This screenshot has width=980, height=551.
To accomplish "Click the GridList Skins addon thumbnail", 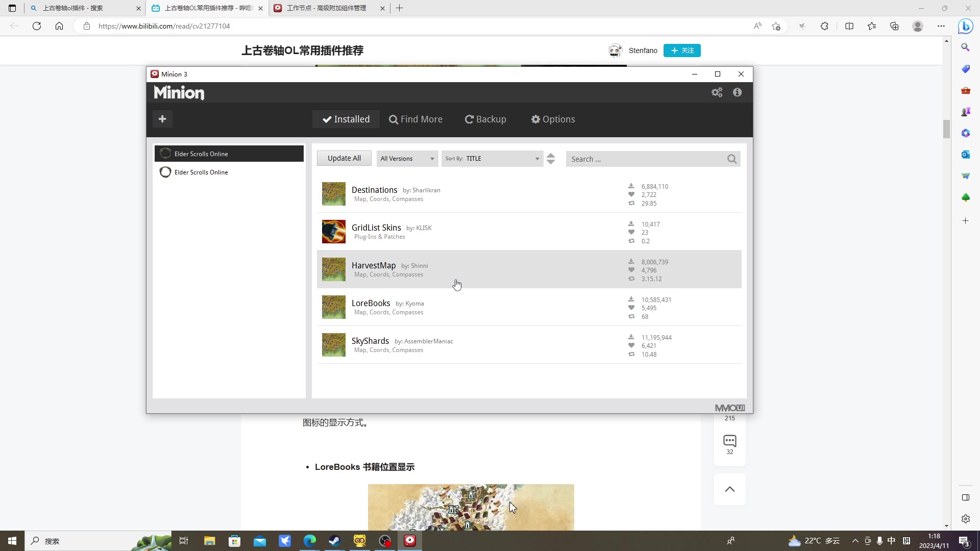I will coord(334,232).
